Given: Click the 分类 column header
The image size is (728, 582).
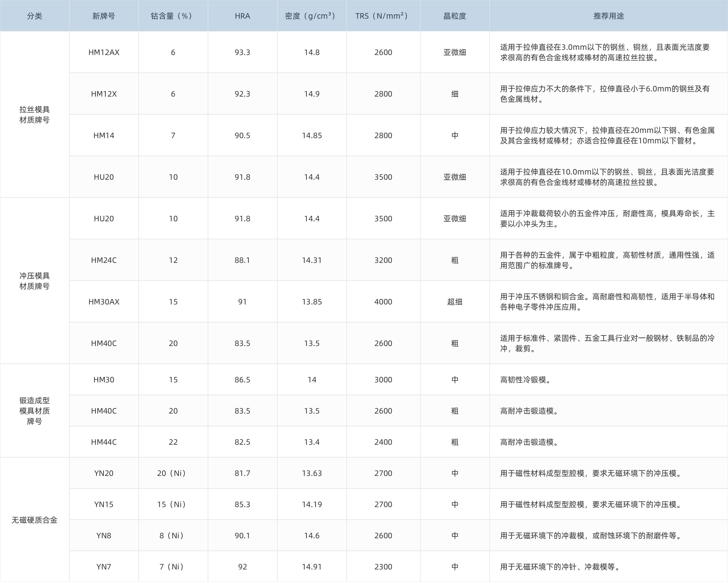Looking at the screenshot, I should (34, 16).
